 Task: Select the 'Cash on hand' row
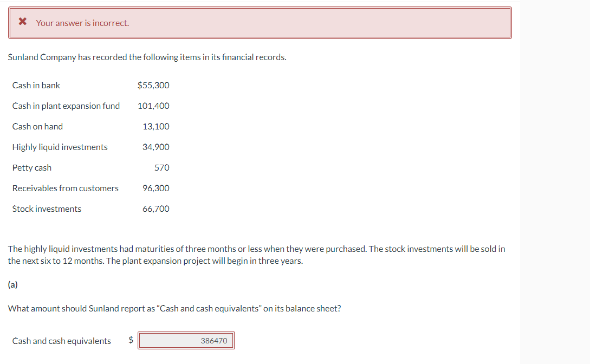[x=37, y=126]
